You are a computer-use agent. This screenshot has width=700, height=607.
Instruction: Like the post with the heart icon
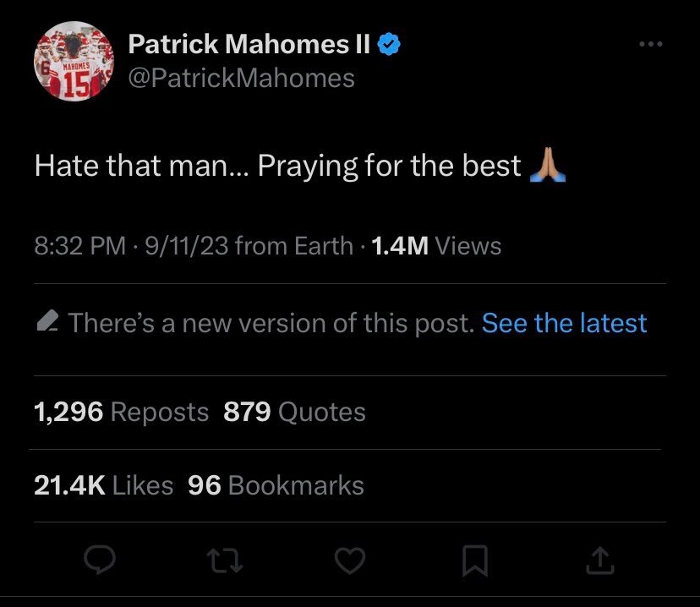pyautogui.click(x=352, y=558)
